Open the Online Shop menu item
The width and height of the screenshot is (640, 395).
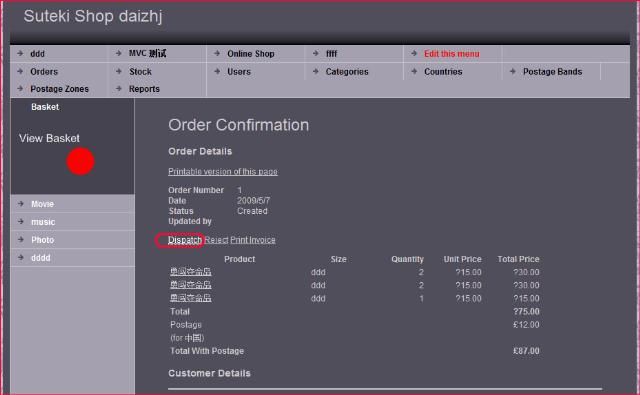[251, 53]
